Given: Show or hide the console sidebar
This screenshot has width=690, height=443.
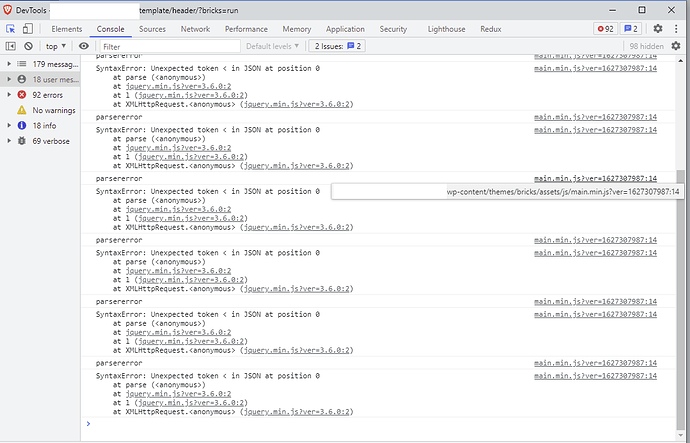Looking at the screenshot, I should coord(11,46).
